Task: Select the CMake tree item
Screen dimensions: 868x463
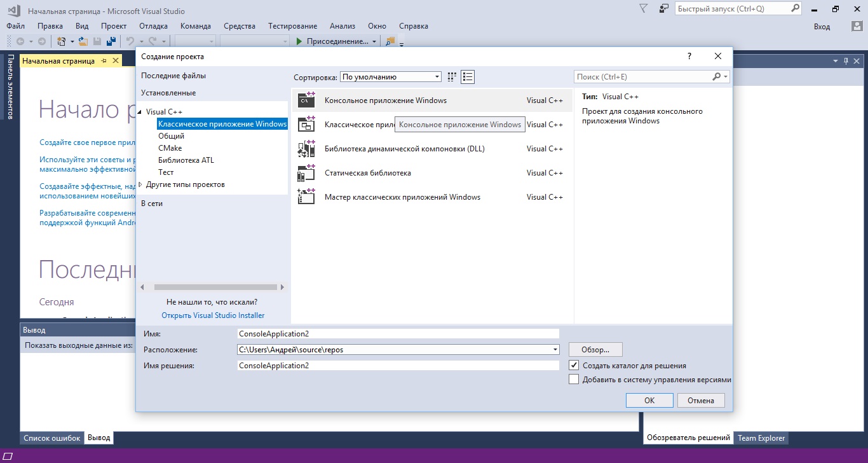Action: [x=170, y=148]
